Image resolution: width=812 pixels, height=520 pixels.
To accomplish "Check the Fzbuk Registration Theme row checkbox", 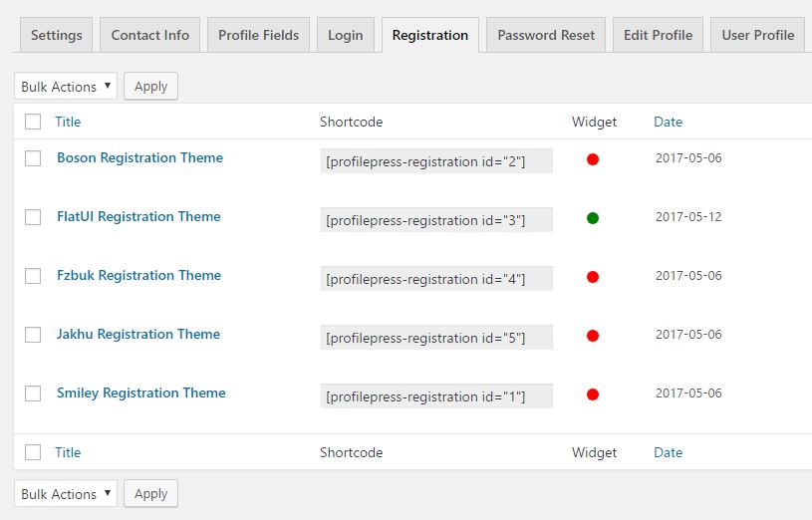I will point(33,276).
